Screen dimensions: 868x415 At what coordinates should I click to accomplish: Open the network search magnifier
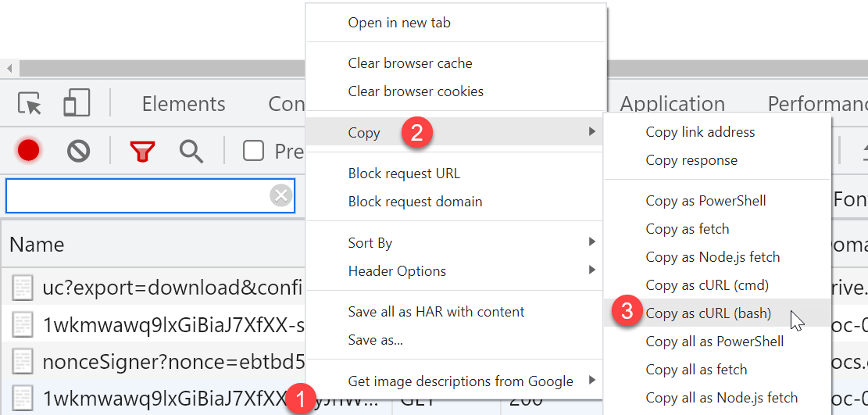point(191,151)
